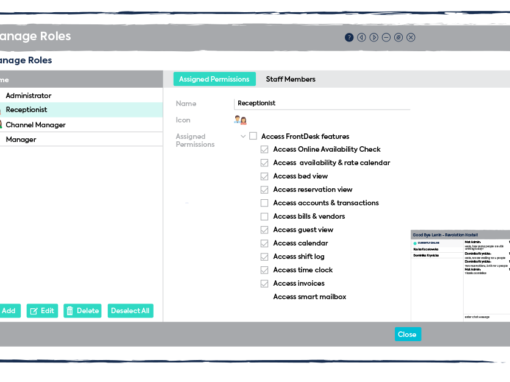Viewport: 510px width, 382px height.
Task: Toggle Access invoices checkbox
Action: click(264, 284)
